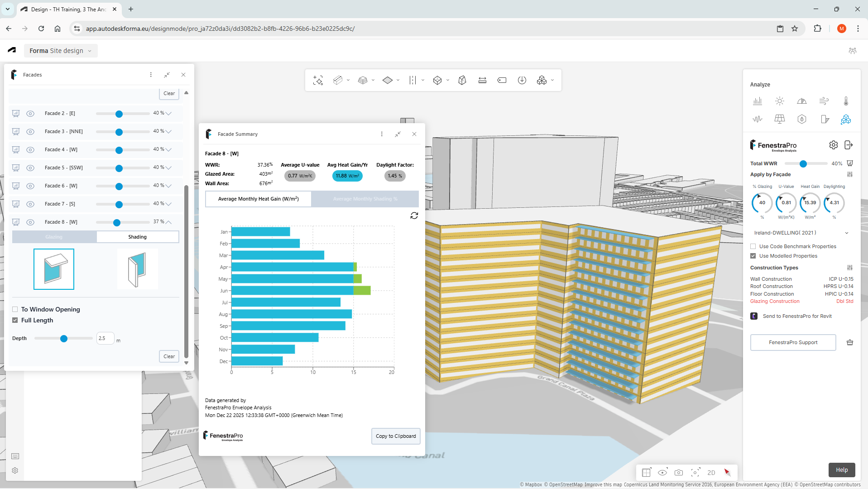
Task: Check Use Code Benchmark Properties
Action: coord(753,246)
